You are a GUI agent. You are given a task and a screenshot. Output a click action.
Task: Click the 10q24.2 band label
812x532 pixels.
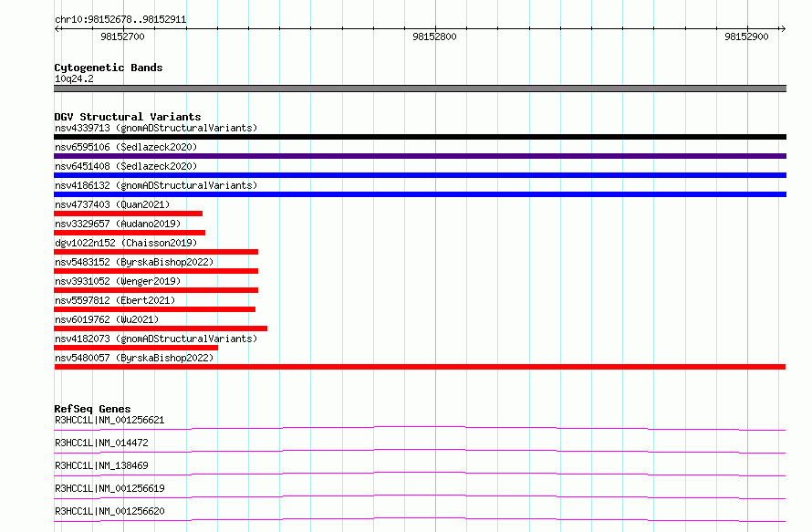point(74,78)
